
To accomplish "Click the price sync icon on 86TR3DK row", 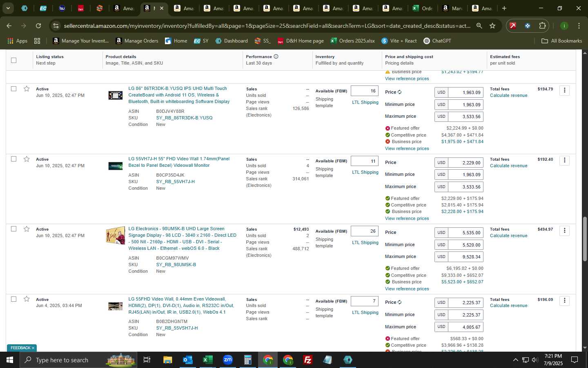I will (400, 92).
